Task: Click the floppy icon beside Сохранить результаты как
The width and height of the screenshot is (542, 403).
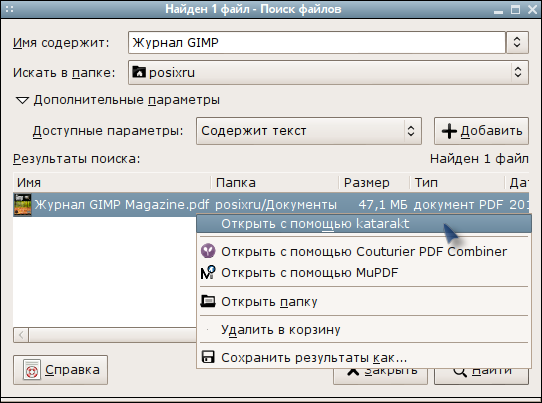Action: (208, 357)
